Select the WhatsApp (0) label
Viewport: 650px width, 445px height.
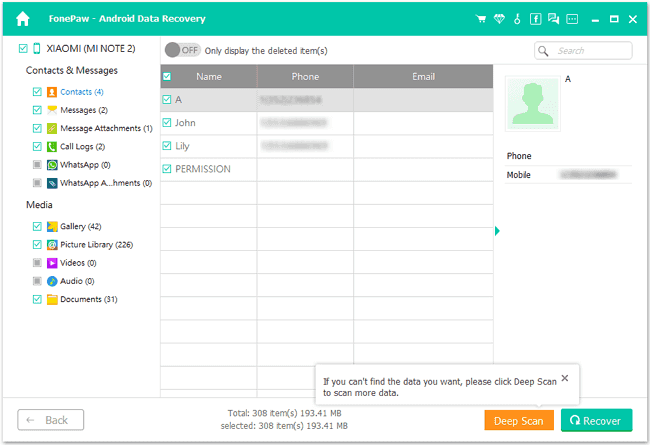85,165
